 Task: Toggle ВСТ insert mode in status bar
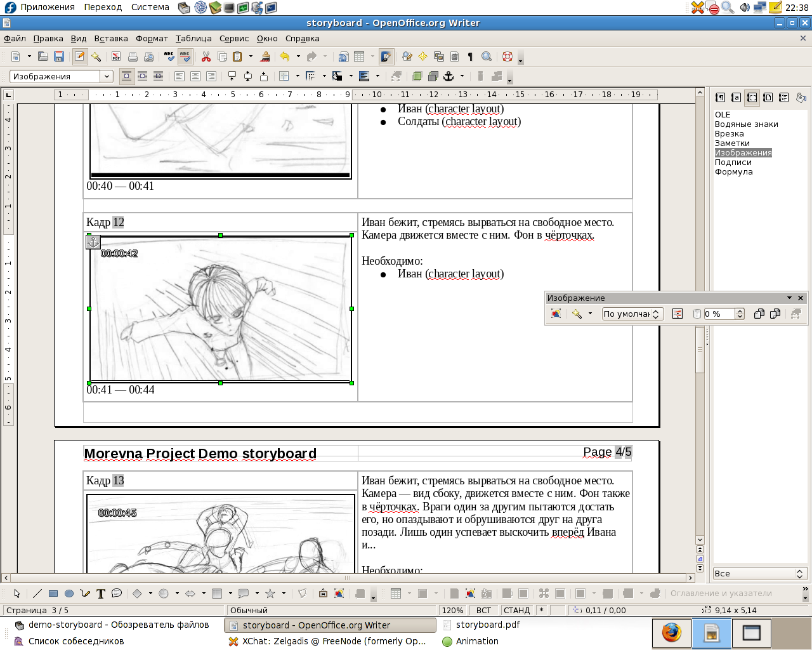(483, 611)
